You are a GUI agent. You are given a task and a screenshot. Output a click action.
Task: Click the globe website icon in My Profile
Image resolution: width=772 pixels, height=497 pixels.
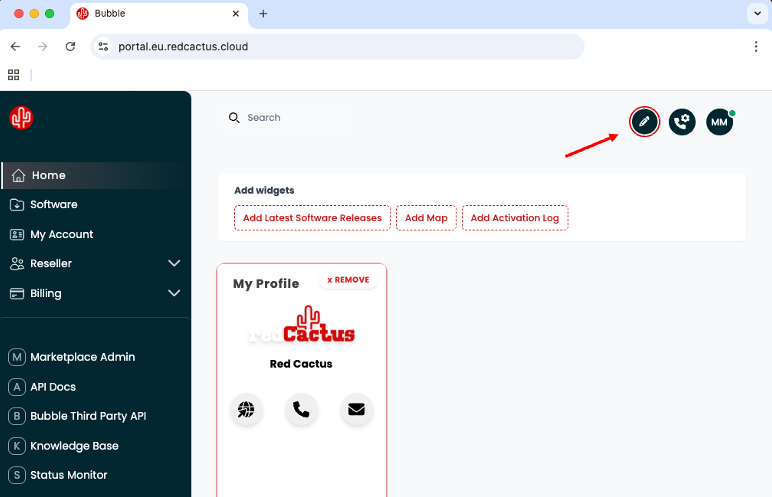click(x=246, y=410)
